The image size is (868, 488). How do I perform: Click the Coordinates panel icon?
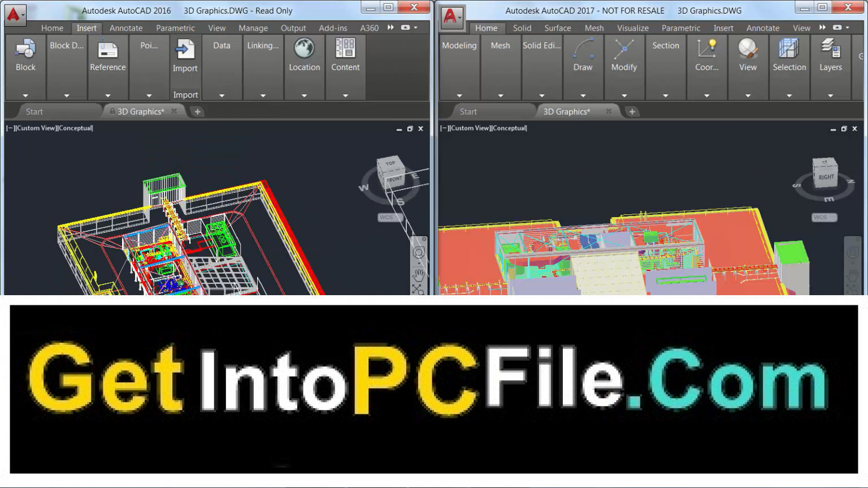pos(706,49)
